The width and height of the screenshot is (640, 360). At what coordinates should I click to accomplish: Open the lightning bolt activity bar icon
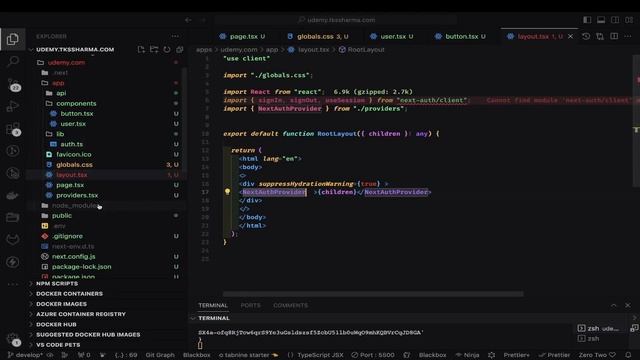(x=13, y=262)
